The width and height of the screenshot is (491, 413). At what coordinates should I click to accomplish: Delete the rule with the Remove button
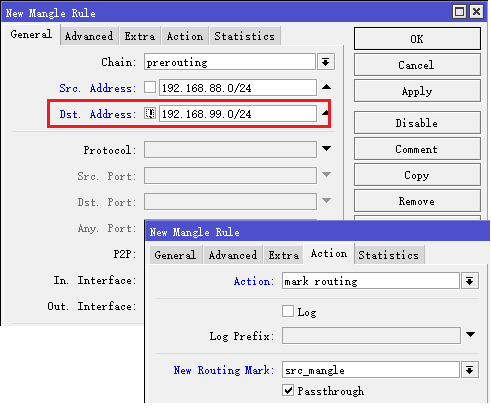point(417,201)
